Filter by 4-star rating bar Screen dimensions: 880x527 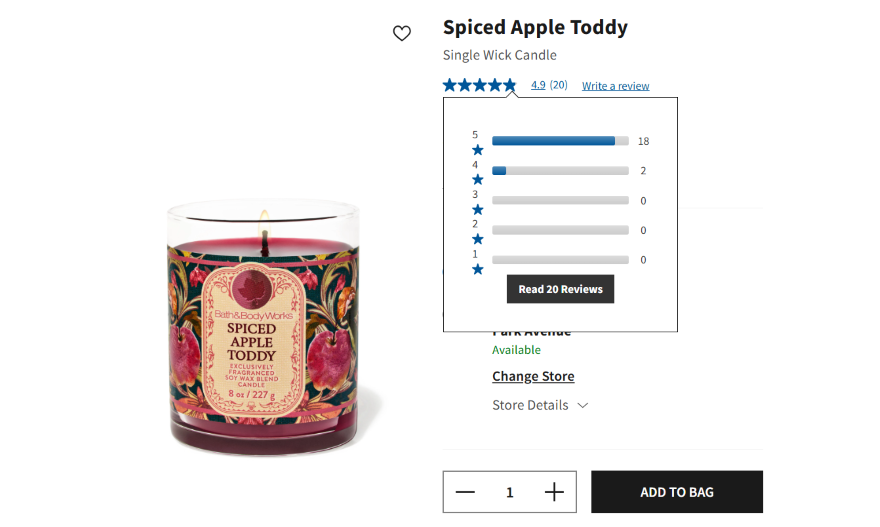coord(560,171)
